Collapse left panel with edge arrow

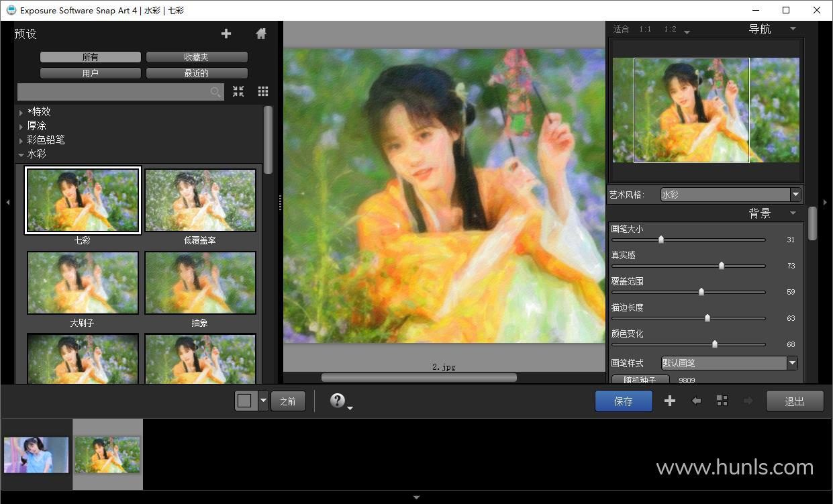(7, 202)
